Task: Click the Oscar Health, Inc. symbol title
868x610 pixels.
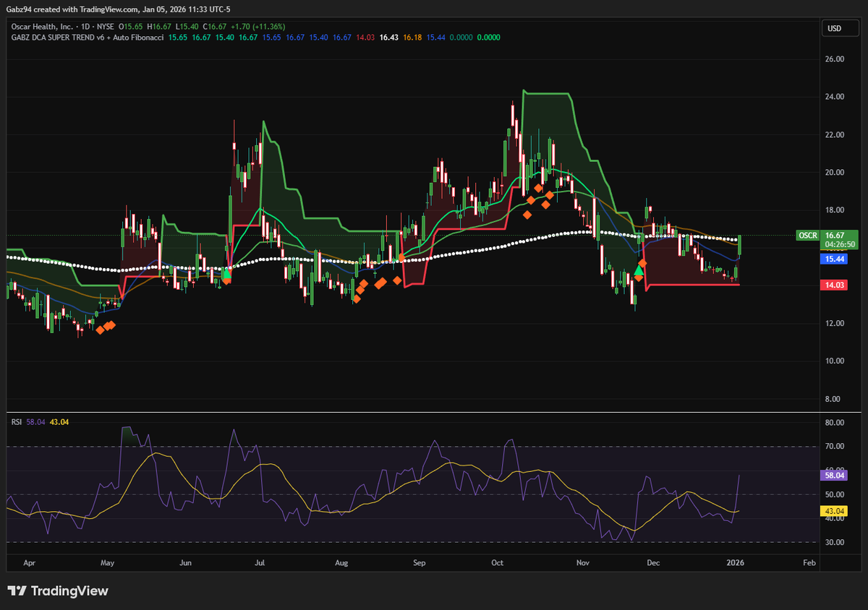Action: tap(41, 27)
